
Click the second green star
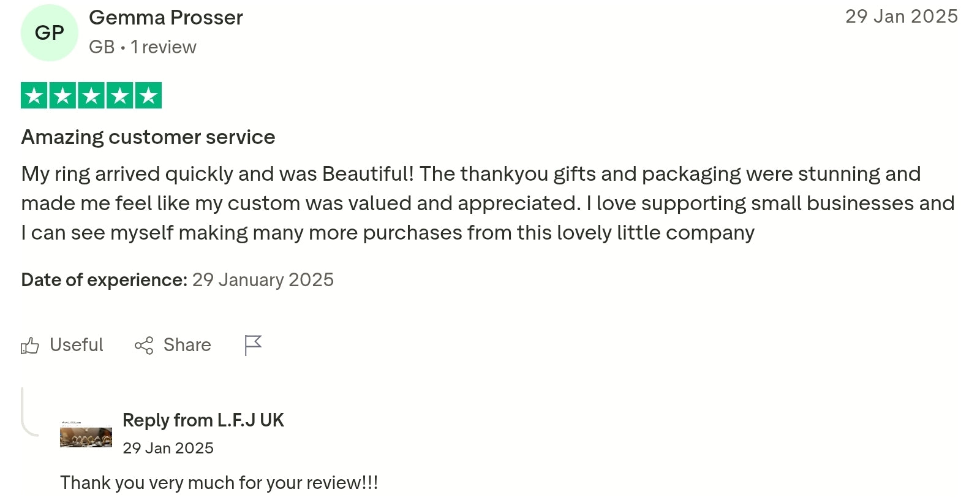click(x=62, y=96)
